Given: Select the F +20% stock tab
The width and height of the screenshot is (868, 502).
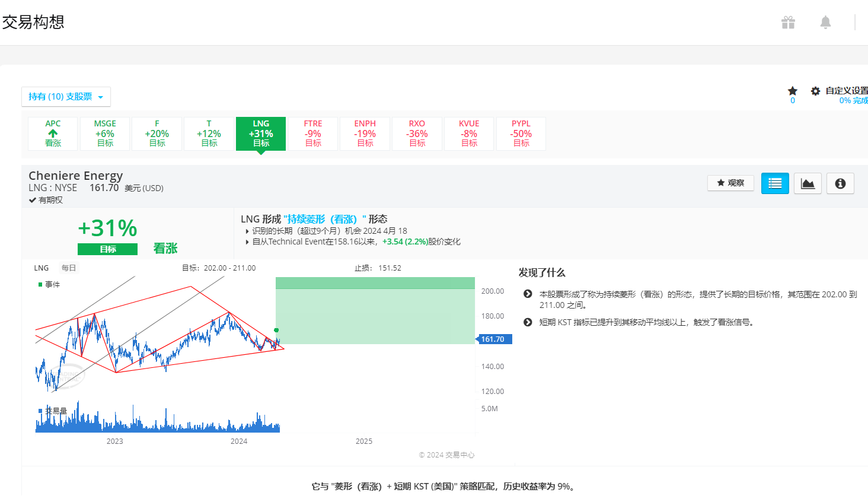Looking at the screenshot, I should coord(157,134).
